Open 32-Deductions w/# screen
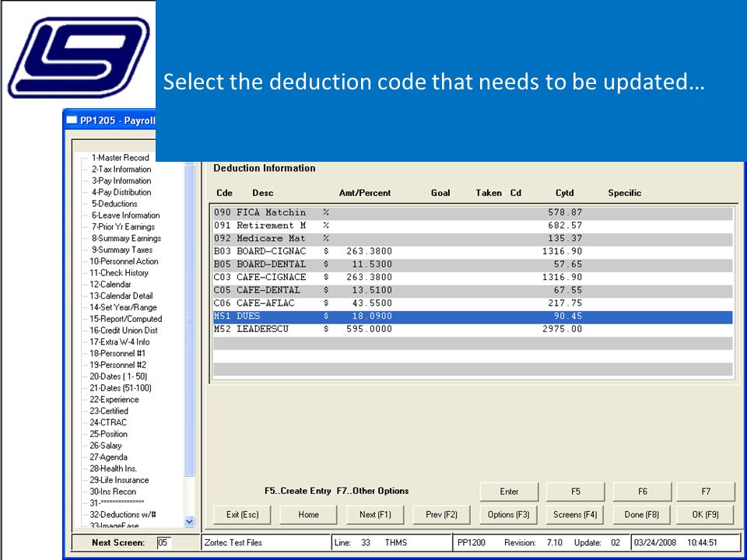The width and height of the screenshot is (747, 560). tap(123, 514)
